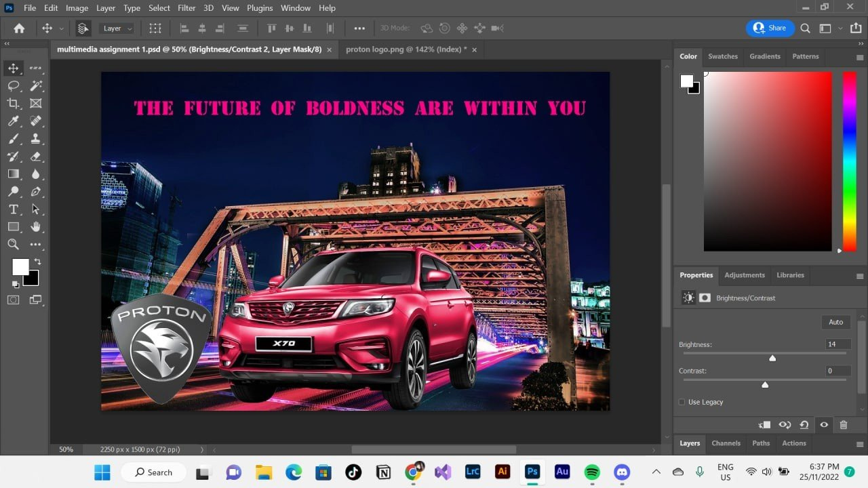
Task: Expand the Windows system tray hidden icons
Action: 656,472
